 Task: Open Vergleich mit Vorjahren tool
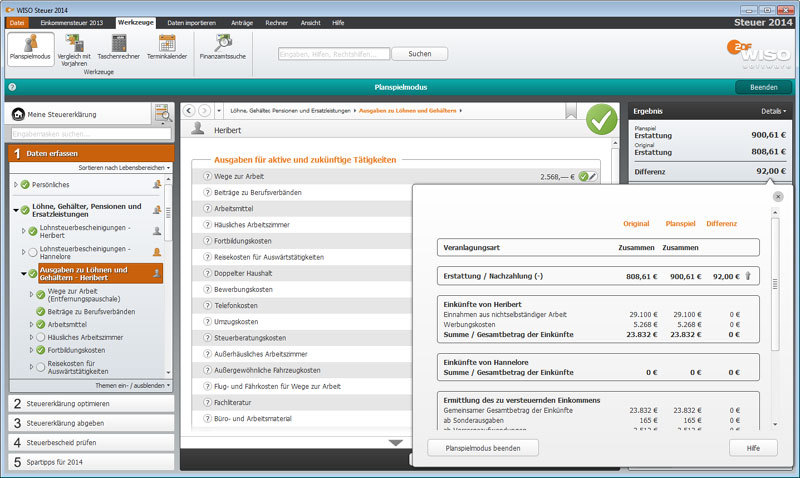pos(74,51)
